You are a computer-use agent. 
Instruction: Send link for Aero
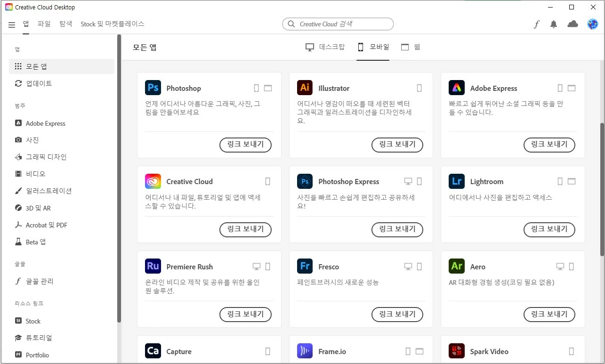(549, 314)
